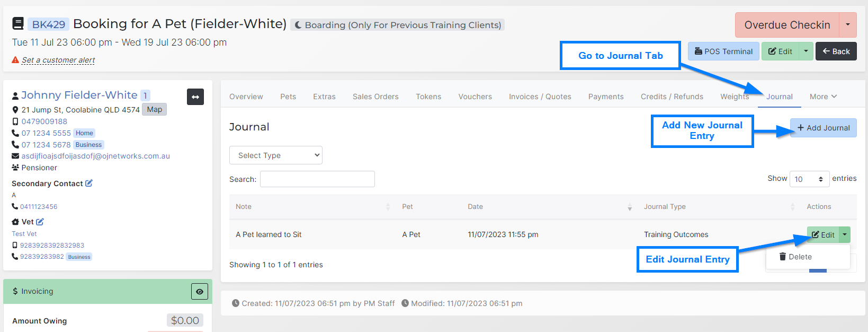Click the Delete trash option
Image resolution: width=868 pixels, height=332 pixels.
click(x=795, y=257)
